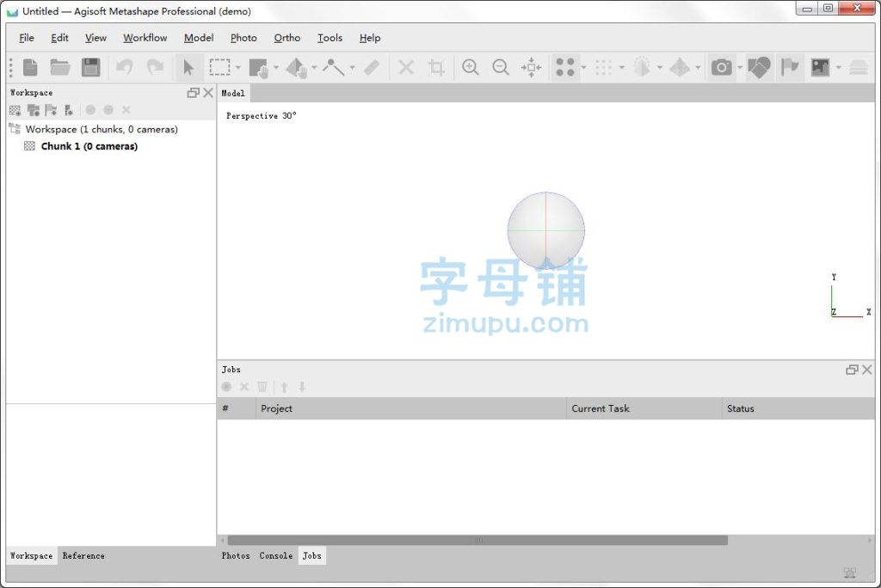Float the Workspace pane with its undock icon
The height and width of the screenshot is (588, 881).
pos(194,93)
